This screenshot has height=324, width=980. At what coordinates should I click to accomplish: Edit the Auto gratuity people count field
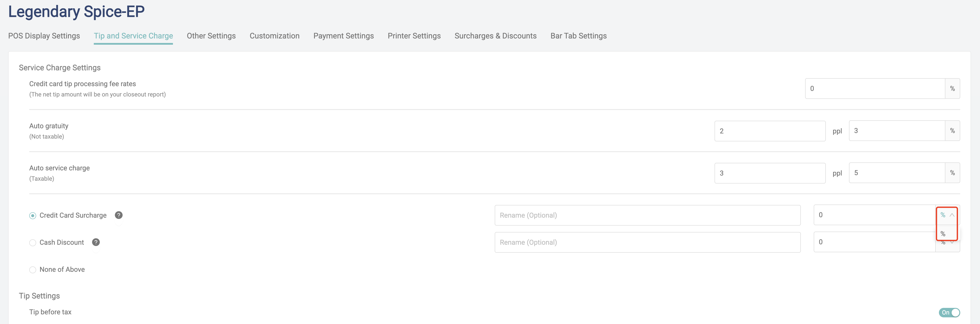coord(770,131)
